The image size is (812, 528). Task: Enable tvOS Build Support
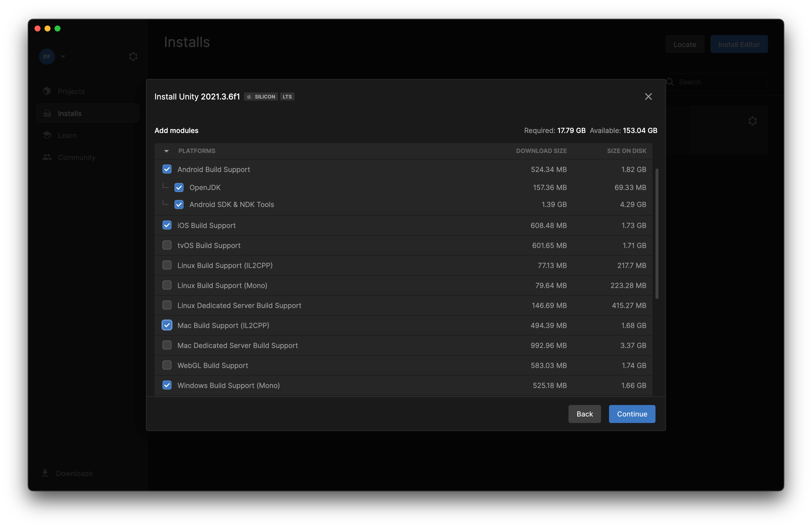tap(167, 245)
